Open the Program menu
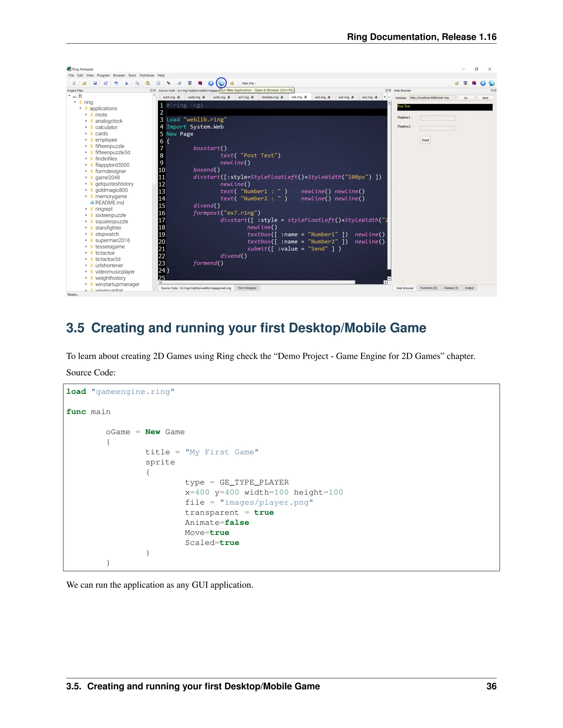Screen dimensions: 563x728 [103, 75]
